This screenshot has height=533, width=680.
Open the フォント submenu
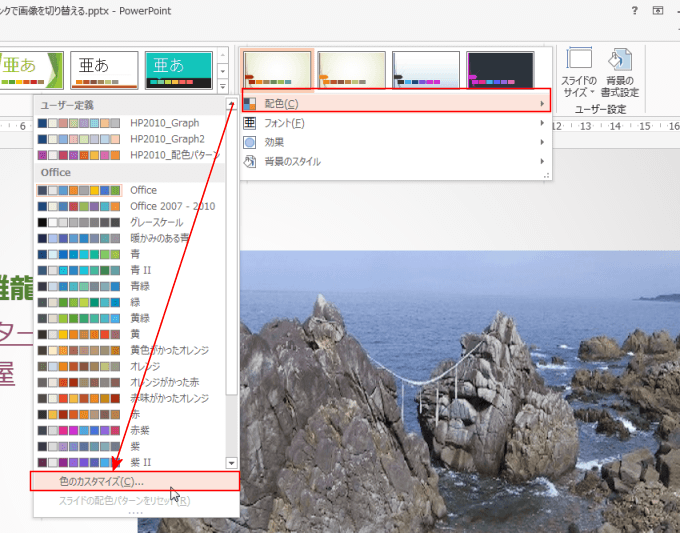(x=396, y=123)
